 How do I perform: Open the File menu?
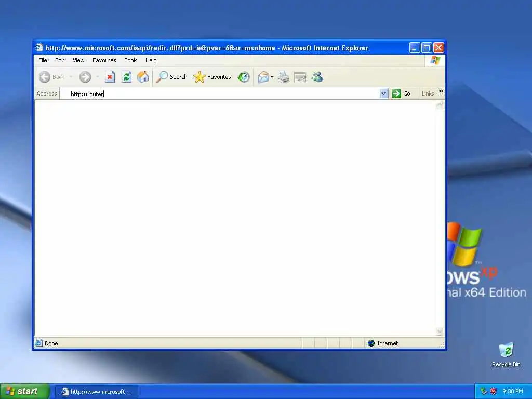(x=43, y=60)
